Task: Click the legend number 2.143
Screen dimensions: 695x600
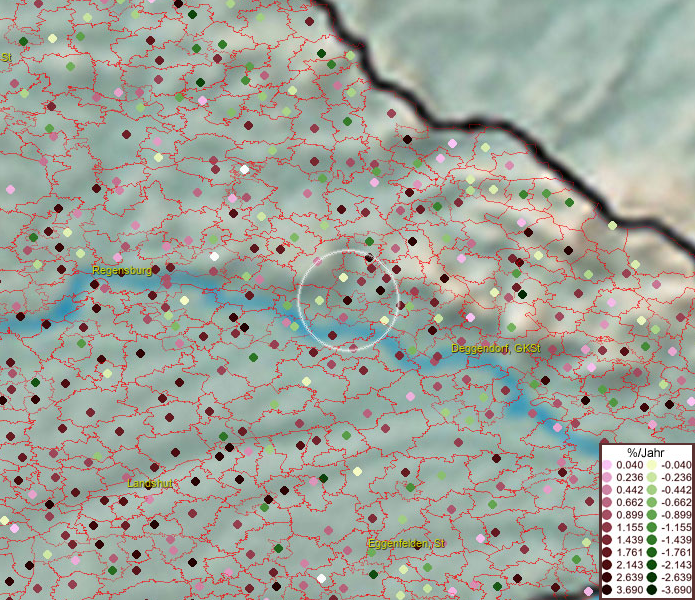Action: [x=630, y=565]
